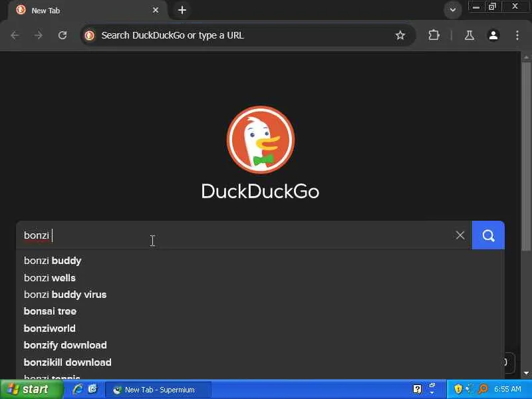The width and height of the screenshot is (532, 399).
Task: Focus the address bar 'Search DuckDuckGo or type a URL'
Action: (x=247, y=35)
